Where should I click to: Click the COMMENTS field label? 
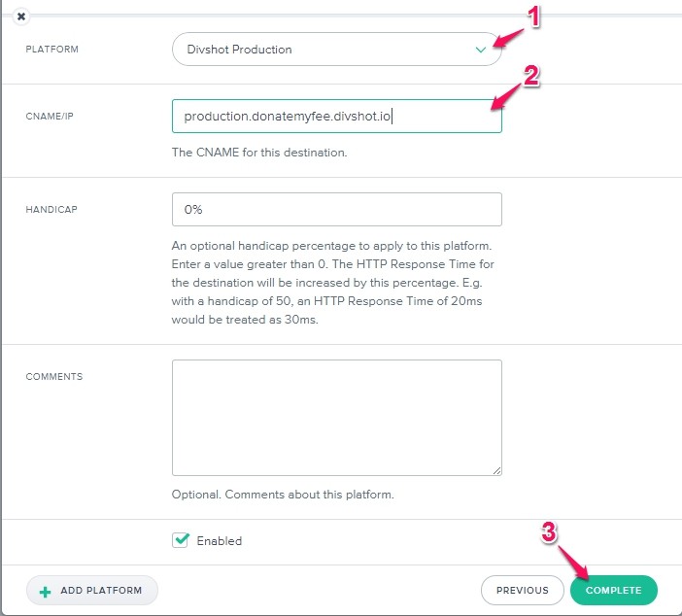click(54, 377)
